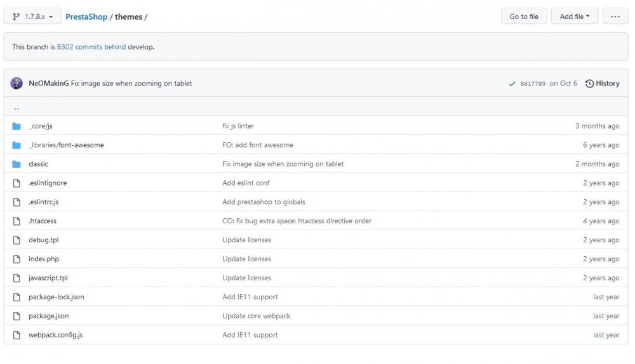The width and height of the screenshot is (635, 364).
Task: Click the classic folder icon
Action: tap(17, 164)
